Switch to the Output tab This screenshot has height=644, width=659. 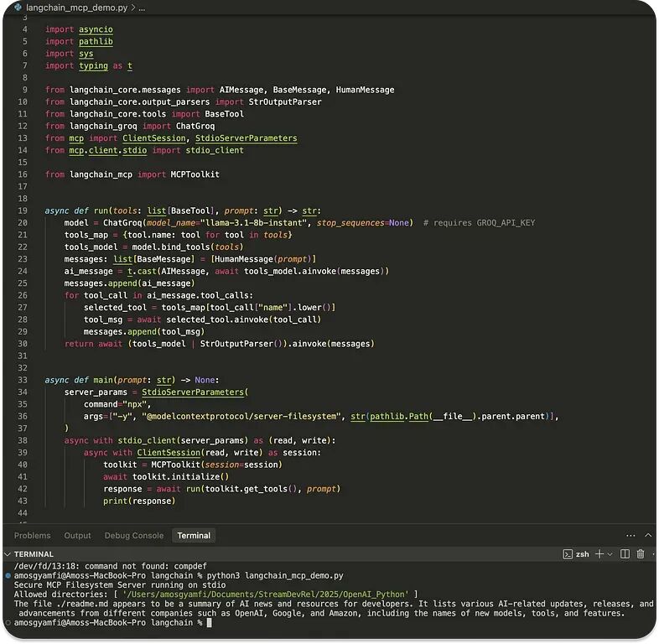[x=77, y=535]
